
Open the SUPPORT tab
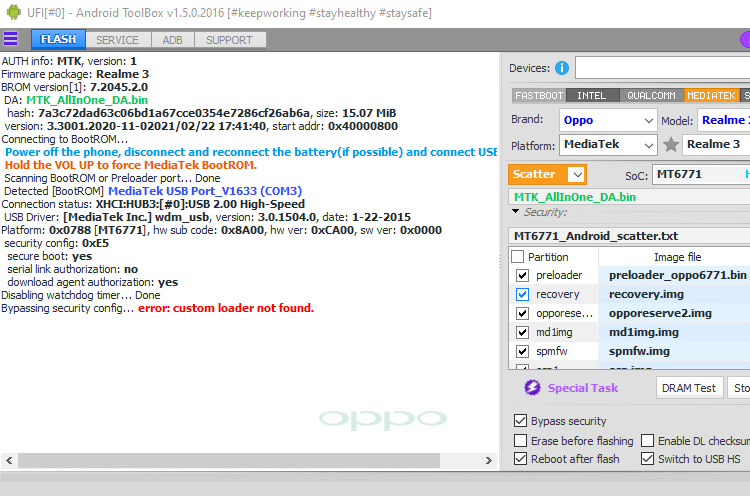[x=230, y=40]
